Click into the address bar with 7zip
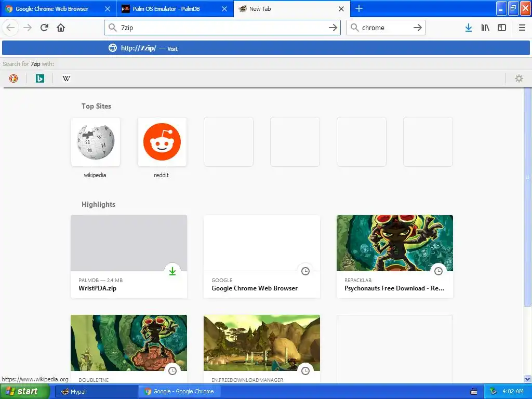This screenshot has width=532, height=399. coord(222,28)
